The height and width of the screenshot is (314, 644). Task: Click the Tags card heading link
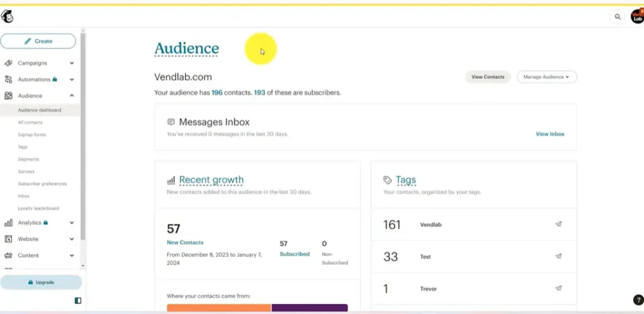(x=406, y=180)
